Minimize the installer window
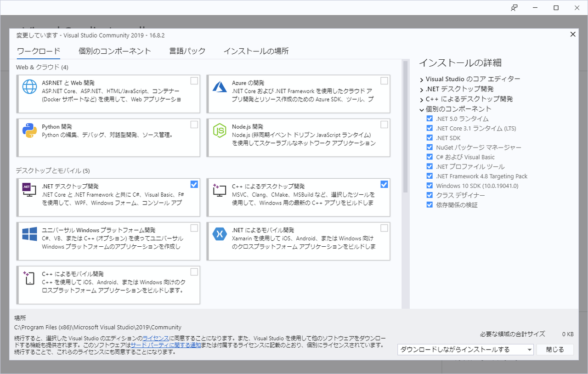Image resolution: width=588 pixels, height=374 pixels. (535, 7)
